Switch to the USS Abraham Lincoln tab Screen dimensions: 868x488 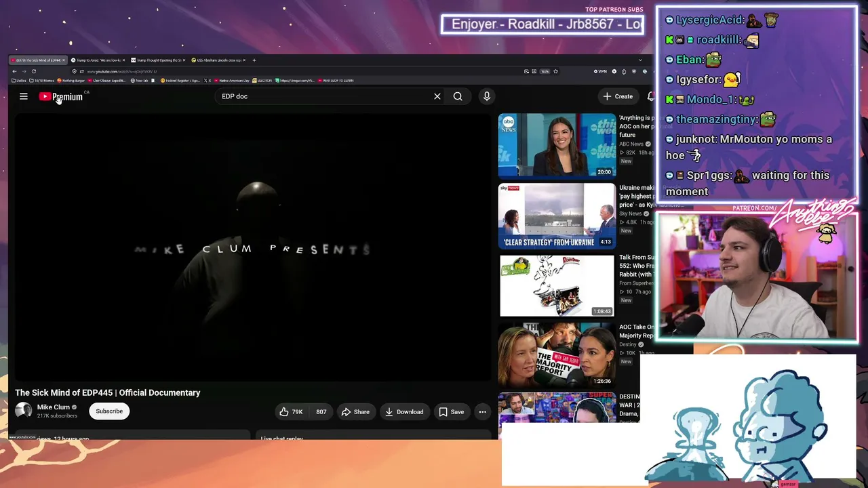point(217,60)
